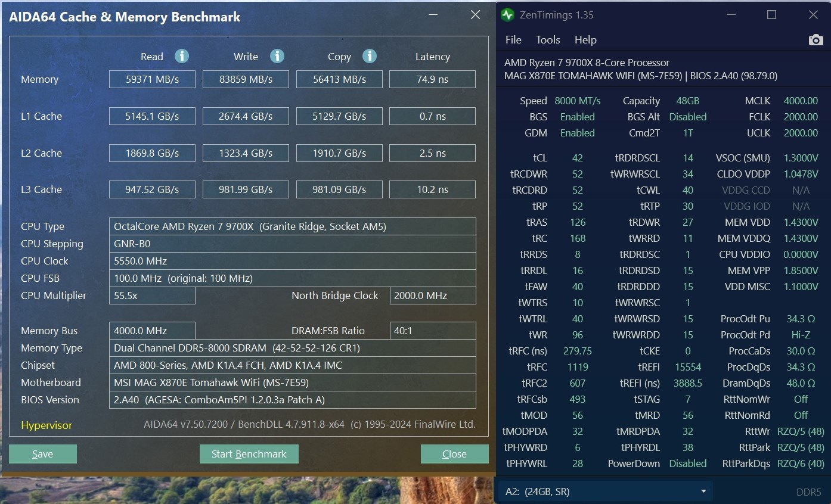
Task: Close the AIDA64 benchmark window with X
Action: 475,15
